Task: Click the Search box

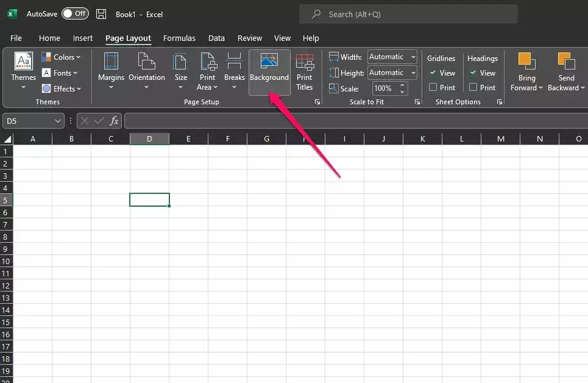Action: tap(408, 14)
